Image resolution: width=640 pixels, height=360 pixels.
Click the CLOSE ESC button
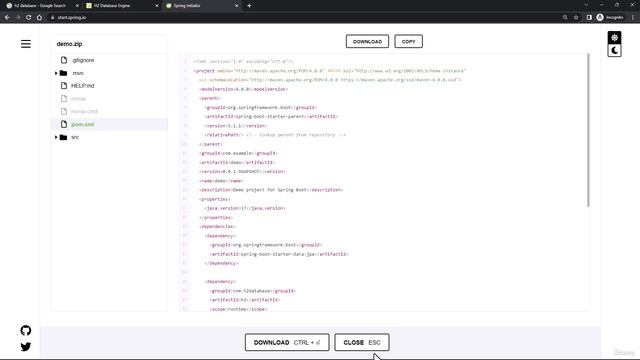pyautogui.click(x=362, y=342)
